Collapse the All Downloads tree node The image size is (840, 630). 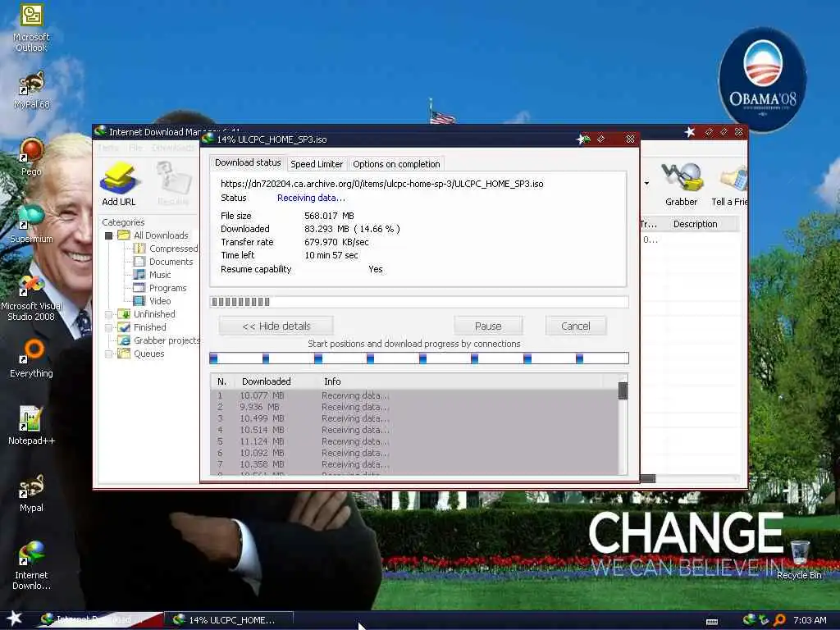pyautogui.click(x=109, y=235)
